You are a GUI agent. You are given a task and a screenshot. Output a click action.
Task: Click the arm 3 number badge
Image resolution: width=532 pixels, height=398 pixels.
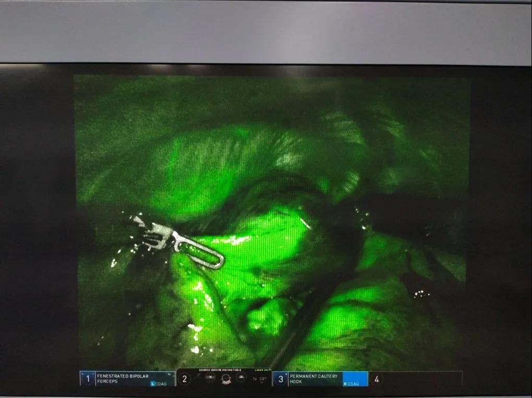pyautogui.click(x=281, y=379)
